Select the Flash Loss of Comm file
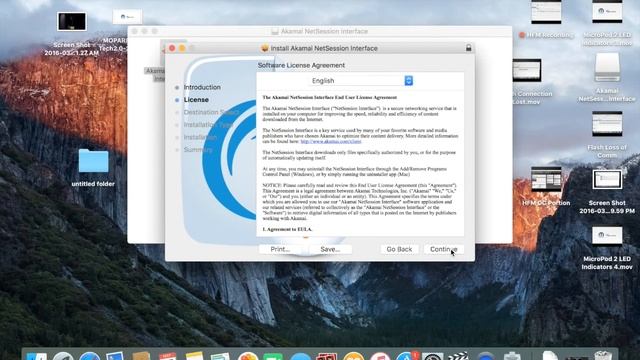This screenshot has height=360, width=640. point(607,124)
